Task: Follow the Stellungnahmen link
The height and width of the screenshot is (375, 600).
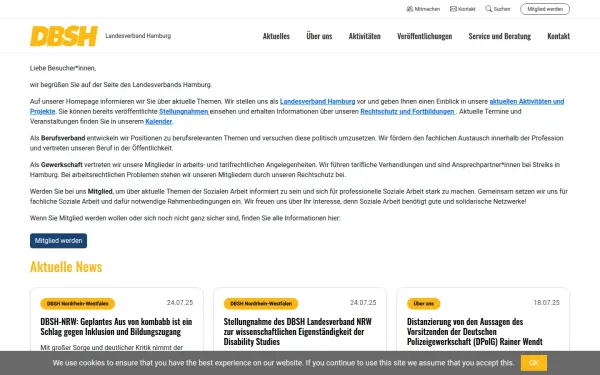Action: point(184,111)
